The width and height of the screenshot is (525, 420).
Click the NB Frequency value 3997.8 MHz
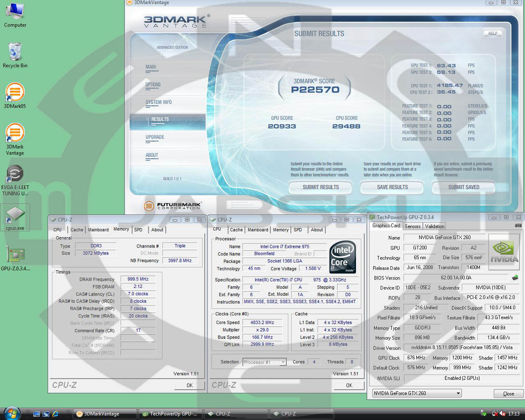point(180,260)
